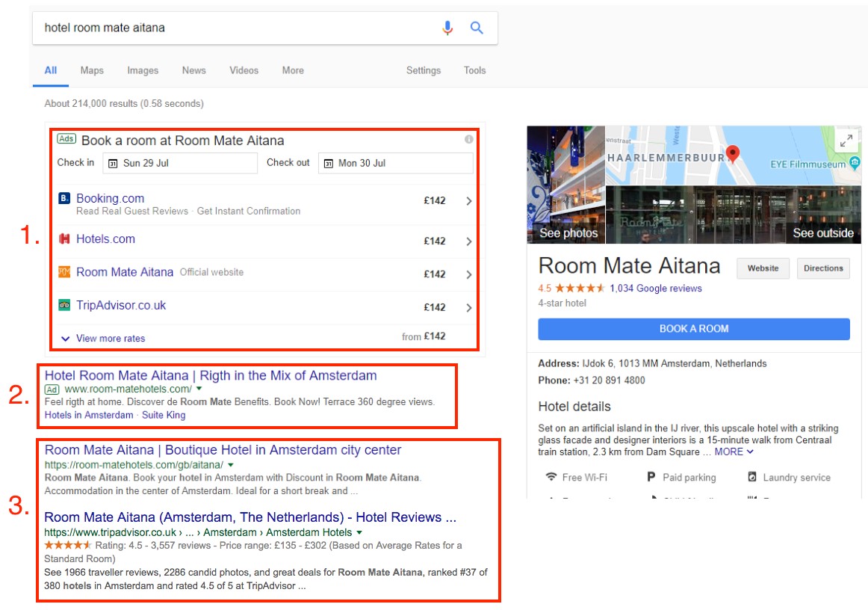The width and height of the screenshot is (868, 610).
Task: Open search Tools
Action: (474, 70)
